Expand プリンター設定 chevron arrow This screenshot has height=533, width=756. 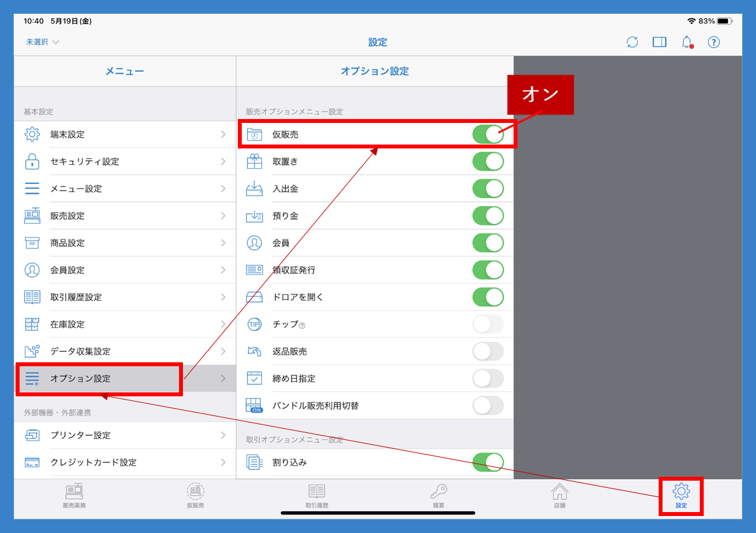click(223, 436)
